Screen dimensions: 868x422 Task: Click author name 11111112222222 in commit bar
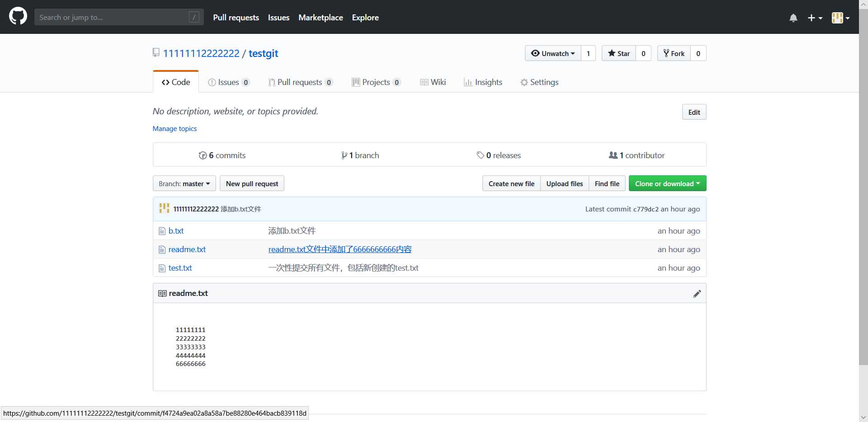(196, 209)
